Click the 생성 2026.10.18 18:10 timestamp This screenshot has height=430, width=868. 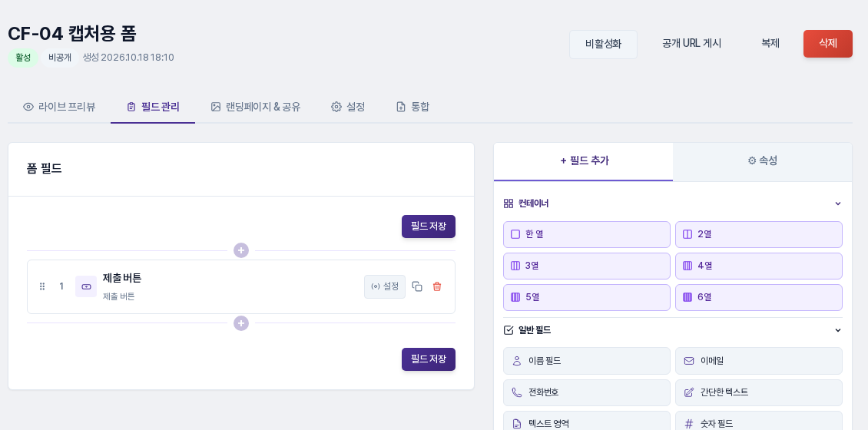128,58
